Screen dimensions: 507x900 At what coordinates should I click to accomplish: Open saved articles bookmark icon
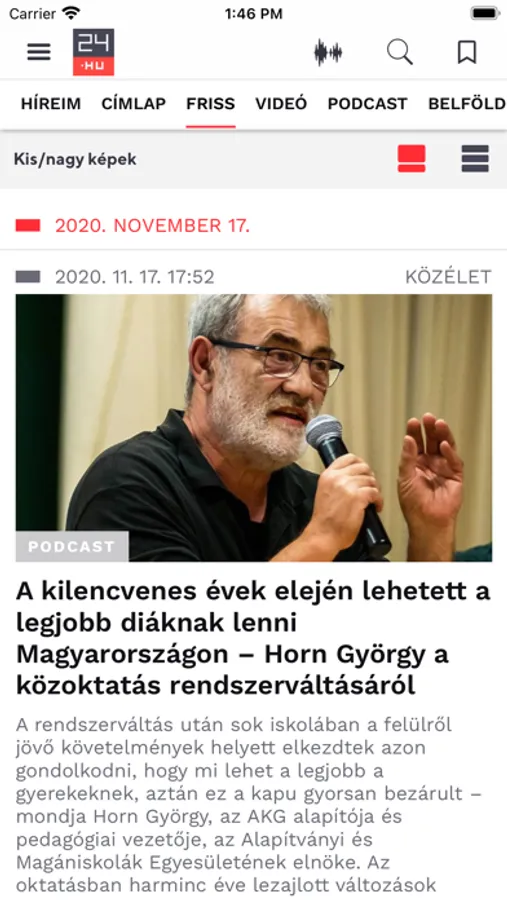[467, 52]
